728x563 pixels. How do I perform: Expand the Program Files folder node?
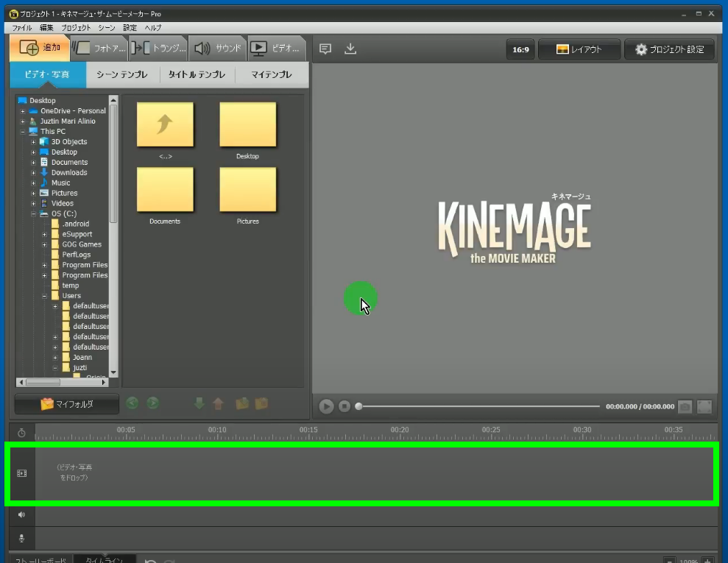coord(44,265)
